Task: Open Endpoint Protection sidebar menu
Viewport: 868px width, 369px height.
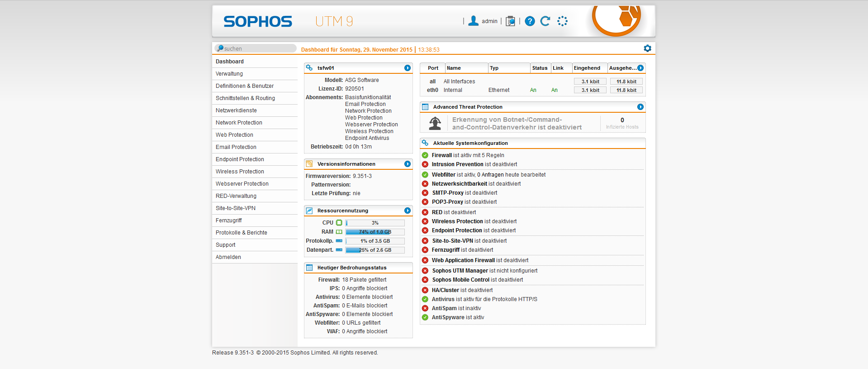Action: (255, 159)
